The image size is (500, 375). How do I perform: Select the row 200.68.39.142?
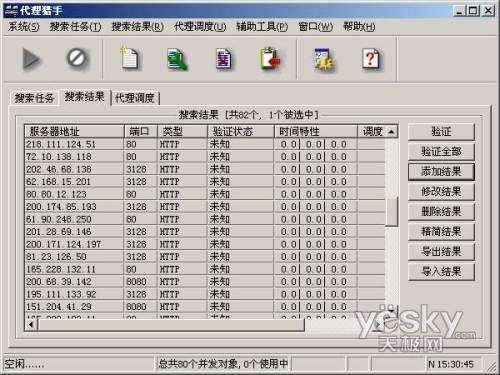click(205, 282)
